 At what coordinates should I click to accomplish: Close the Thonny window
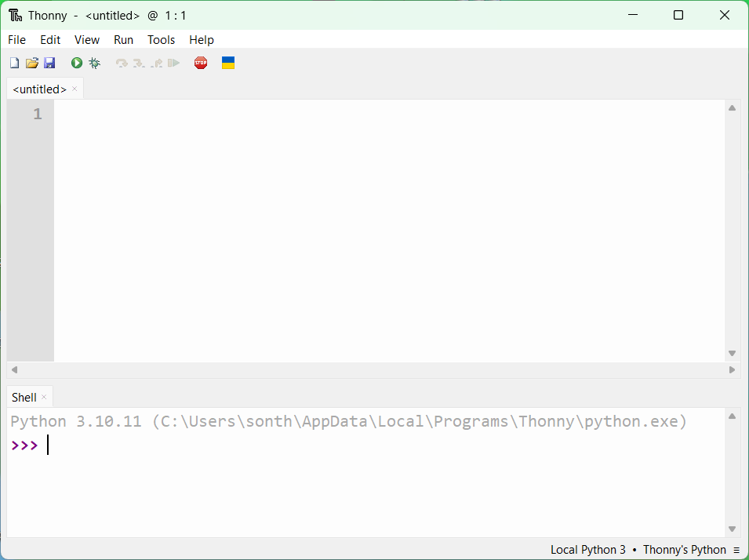(724, 15)
